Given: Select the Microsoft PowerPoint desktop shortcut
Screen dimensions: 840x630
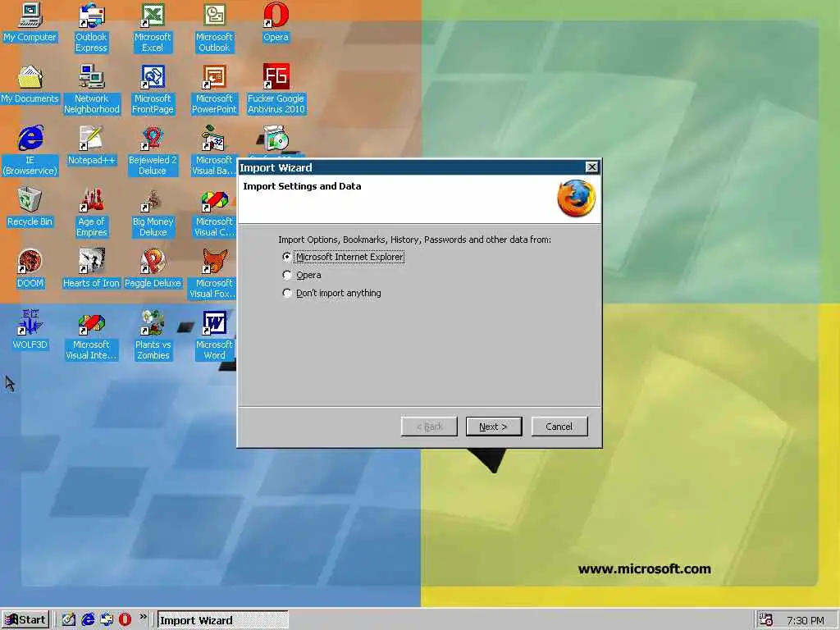Looking at the screenshot, I should point(214,89).
